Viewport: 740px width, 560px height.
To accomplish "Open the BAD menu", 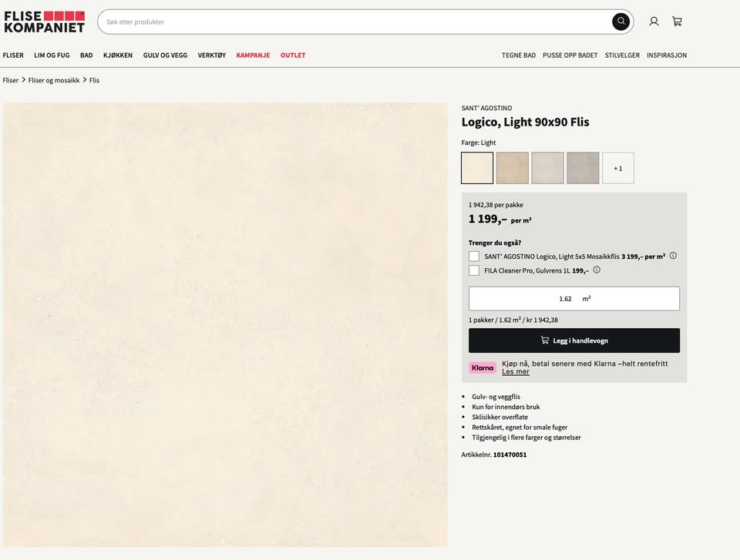I will point(86,55).
